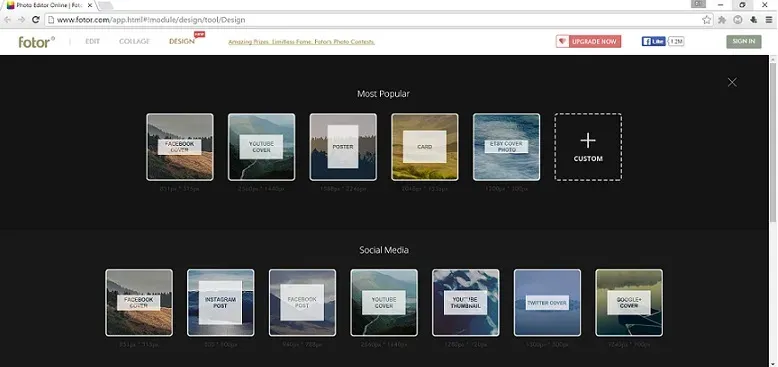Screen dimensions: 778x367
Task: Open the EDIT module
Action: [x=92, y=42]
